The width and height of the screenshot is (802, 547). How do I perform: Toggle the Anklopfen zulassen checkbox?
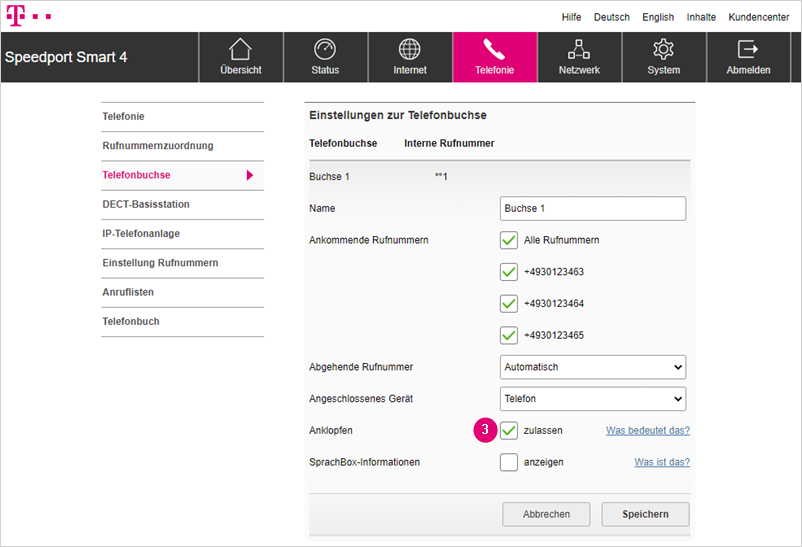(508, 430)
